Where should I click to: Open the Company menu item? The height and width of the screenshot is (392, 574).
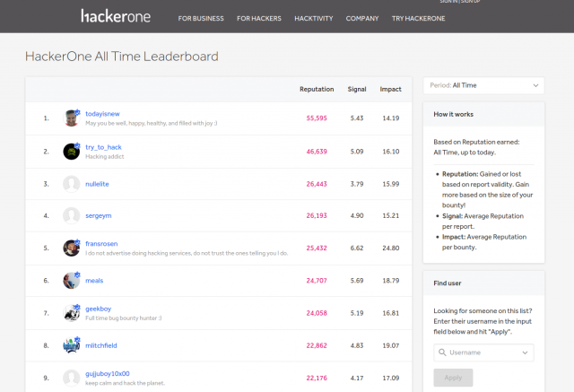pos(361,18)
